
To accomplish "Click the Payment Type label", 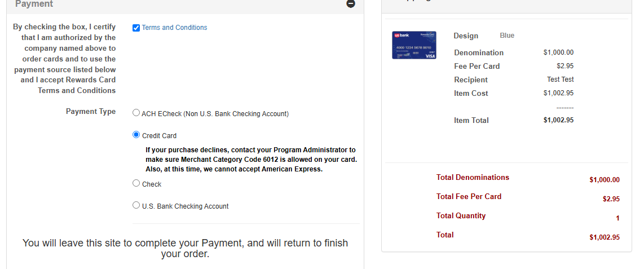I will tap(91, 111).
